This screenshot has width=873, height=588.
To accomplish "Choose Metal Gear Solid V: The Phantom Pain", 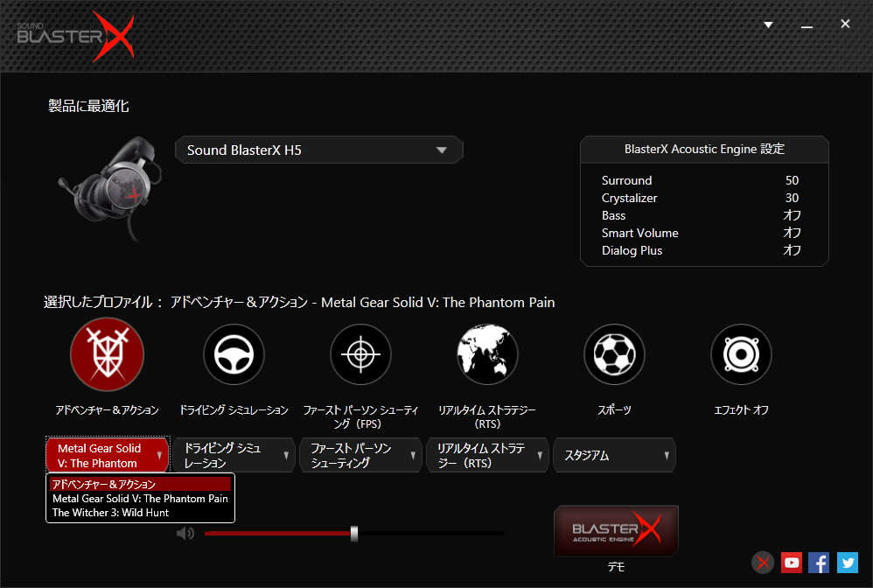I will 140,499.
